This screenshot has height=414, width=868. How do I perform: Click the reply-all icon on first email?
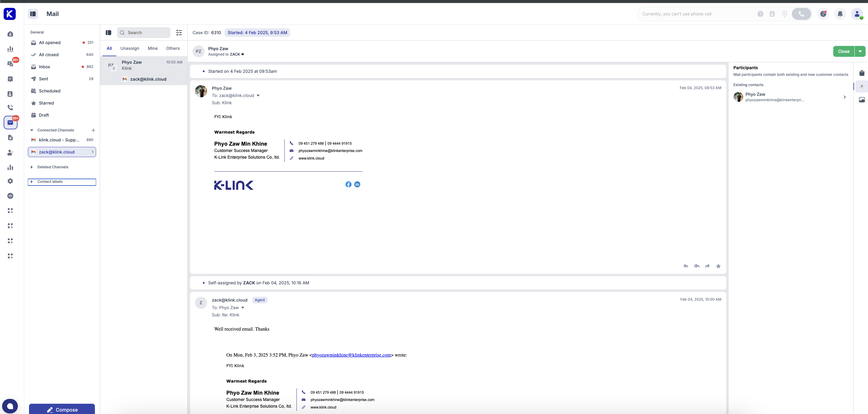click(x=697, y=266)
